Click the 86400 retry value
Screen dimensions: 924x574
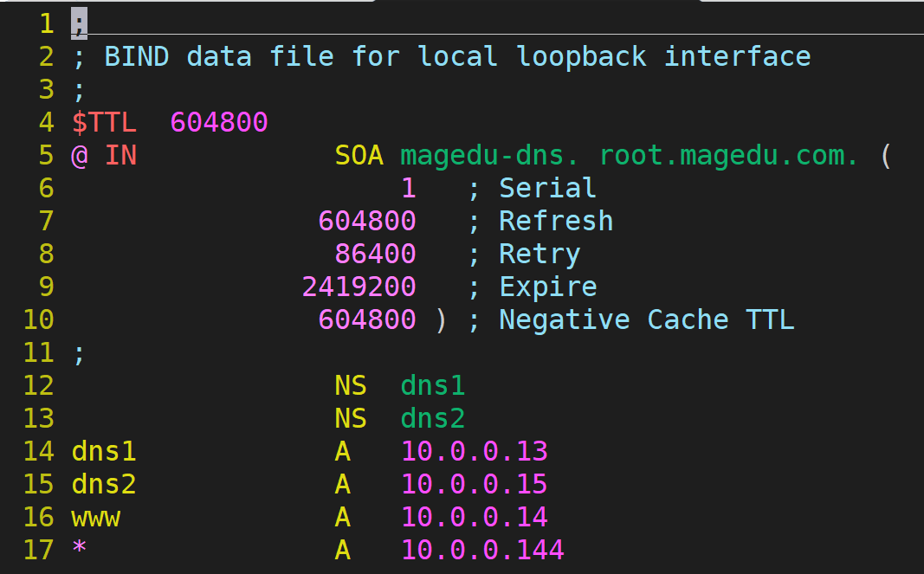pyautogui.click(x=375, y=254)
